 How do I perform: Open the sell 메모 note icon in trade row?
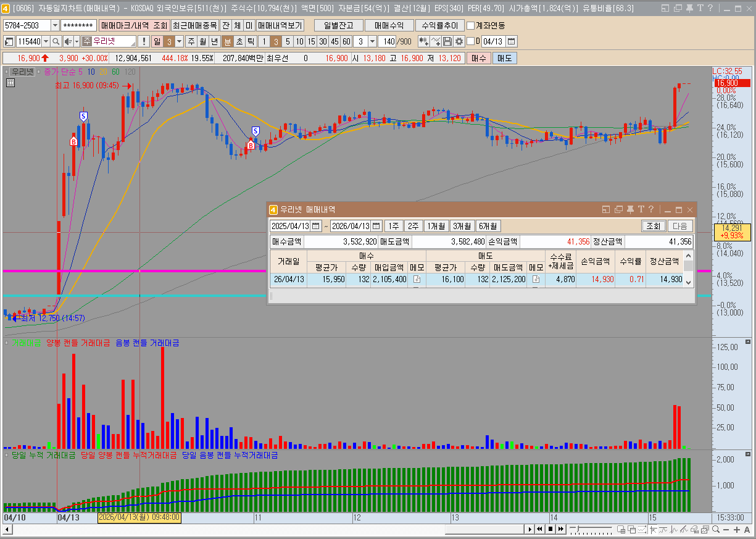536,280
